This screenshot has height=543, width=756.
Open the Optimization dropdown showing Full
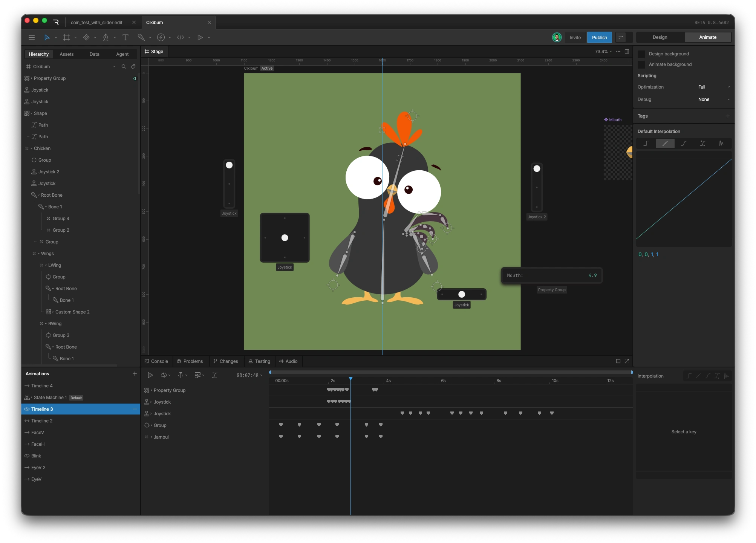[x=713, y=87]
